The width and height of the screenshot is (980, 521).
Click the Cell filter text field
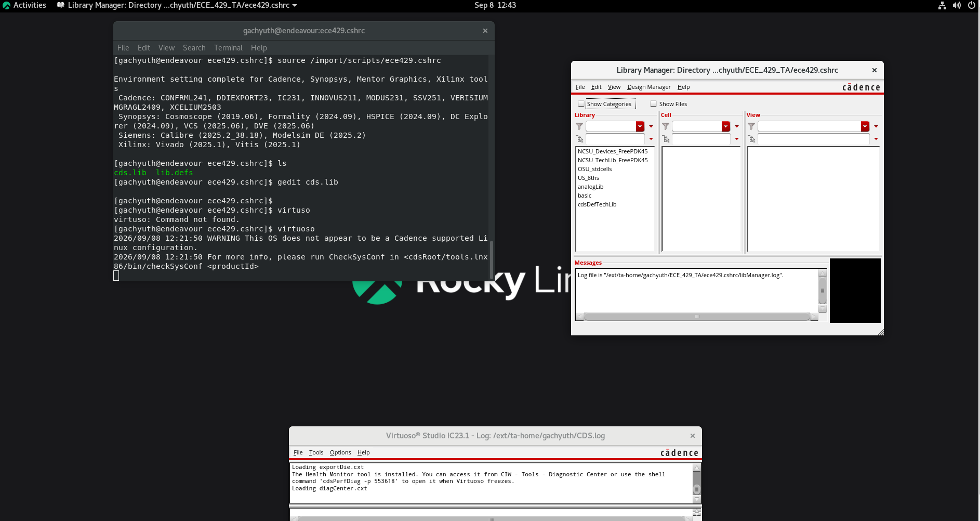697,126
